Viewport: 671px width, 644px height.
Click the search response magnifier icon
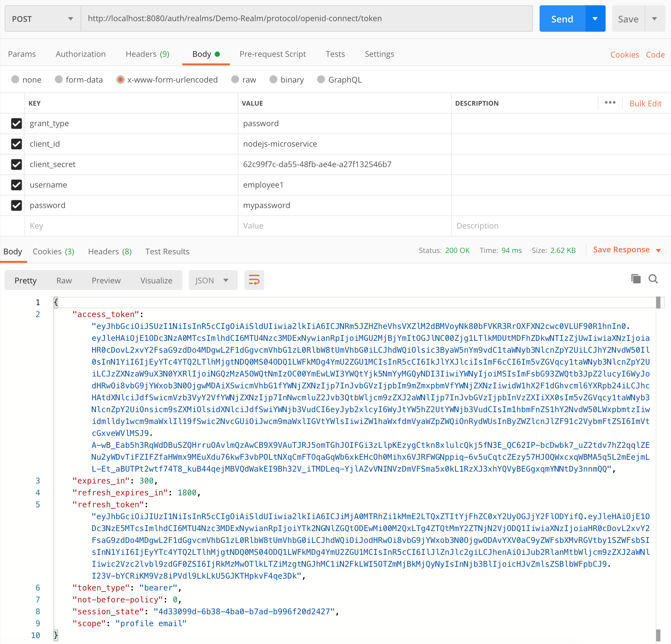click(x=653, y=279)
